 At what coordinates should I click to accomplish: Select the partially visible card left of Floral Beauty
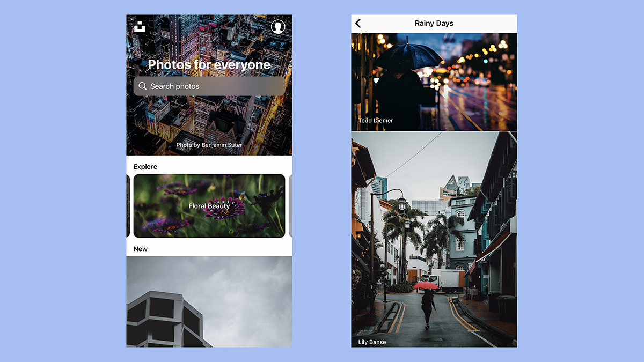click(x=128, y=206)
